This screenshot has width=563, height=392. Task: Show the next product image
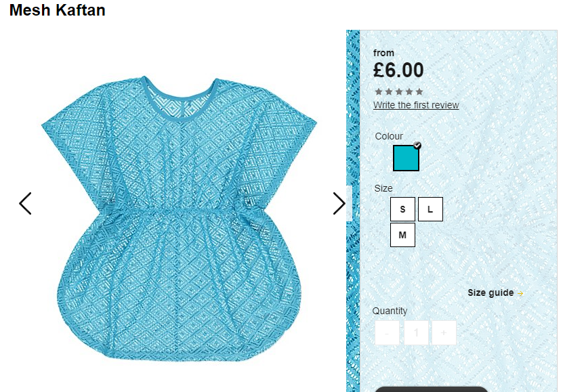(x=339, y=203)
